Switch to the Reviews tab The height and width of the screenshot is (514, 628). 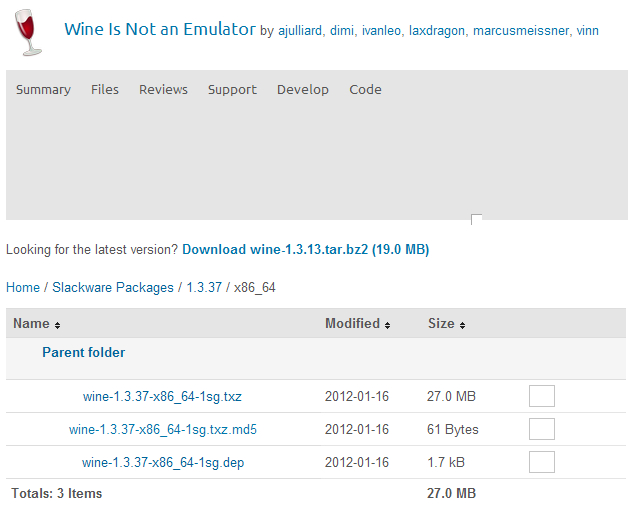[163, 89]
